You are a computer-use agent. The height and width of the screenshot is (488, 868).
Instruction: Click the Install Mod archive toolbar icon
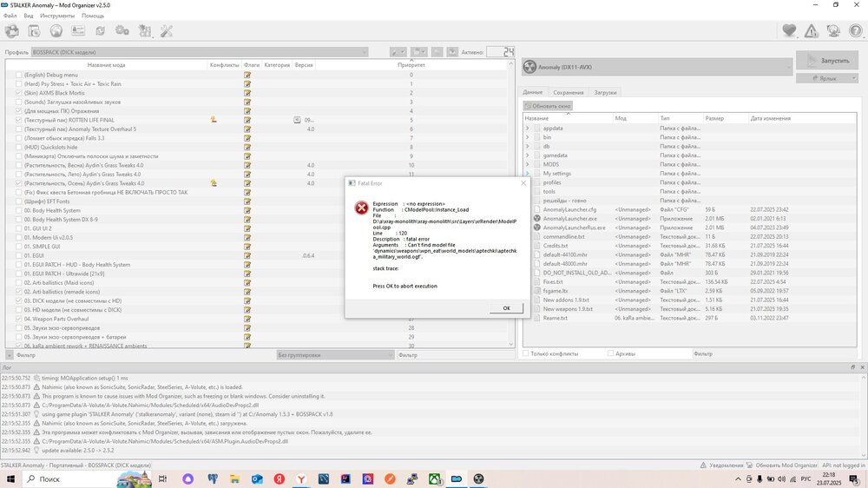pos(12,31)
